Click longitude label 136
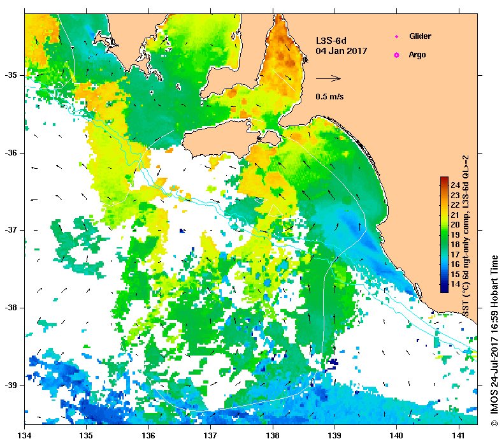Screen dimensions: 504x446 pyautogui.click(x=148, y=436)
